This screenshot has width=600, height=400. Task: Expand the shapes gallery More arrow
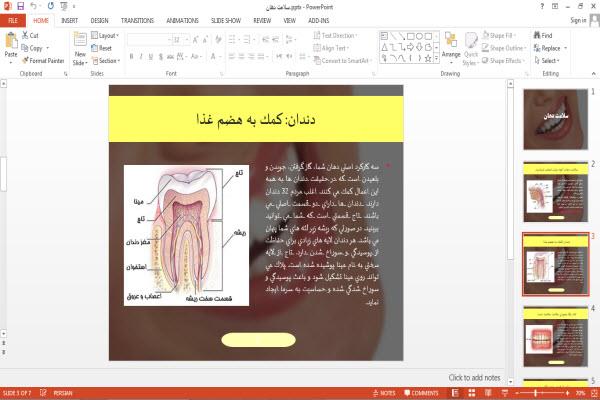(x=436, y=58)
